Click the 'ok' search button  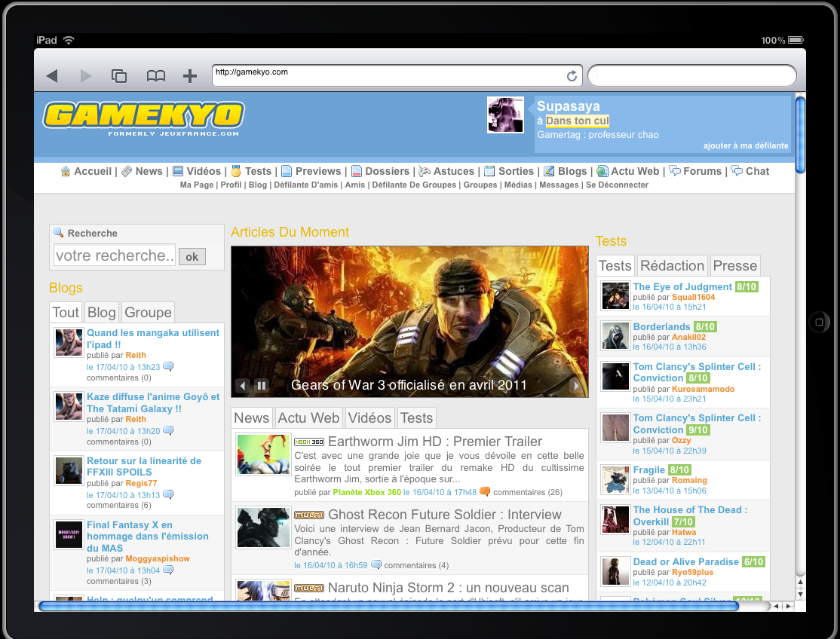click(x=192, y=257)
